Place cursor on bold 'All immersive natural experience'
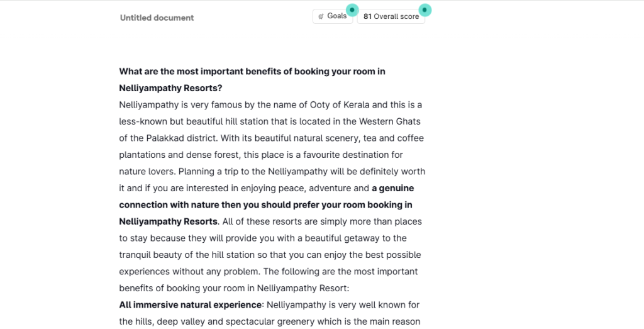 [x=190, y=305]
